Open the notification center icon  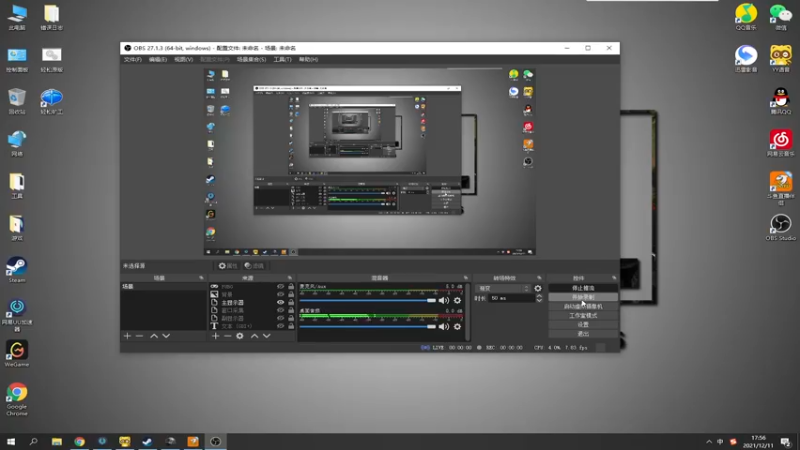click(786, 441)
